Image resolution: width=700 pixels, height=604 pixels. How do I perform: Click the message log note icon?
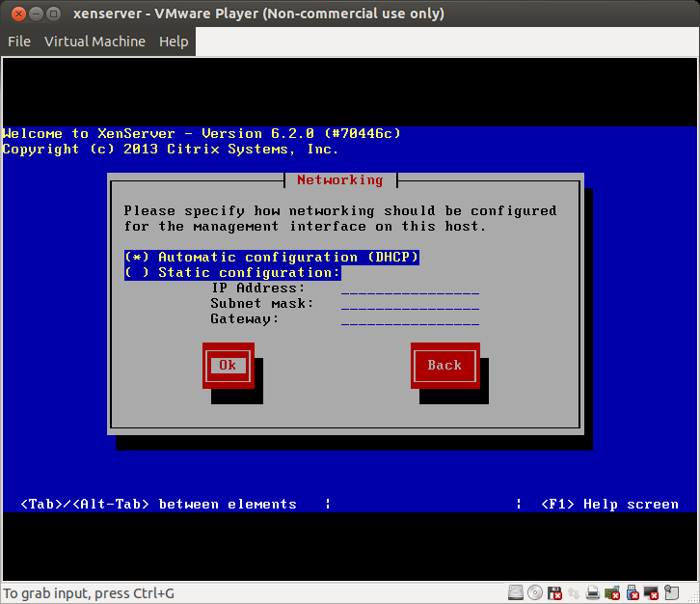(671, 592)
